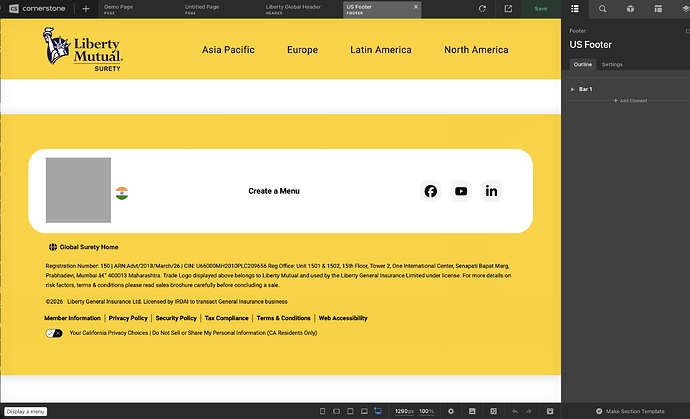Open the Outline list panel icon
This screenshot has width=690, height=419.
point(575,9)
